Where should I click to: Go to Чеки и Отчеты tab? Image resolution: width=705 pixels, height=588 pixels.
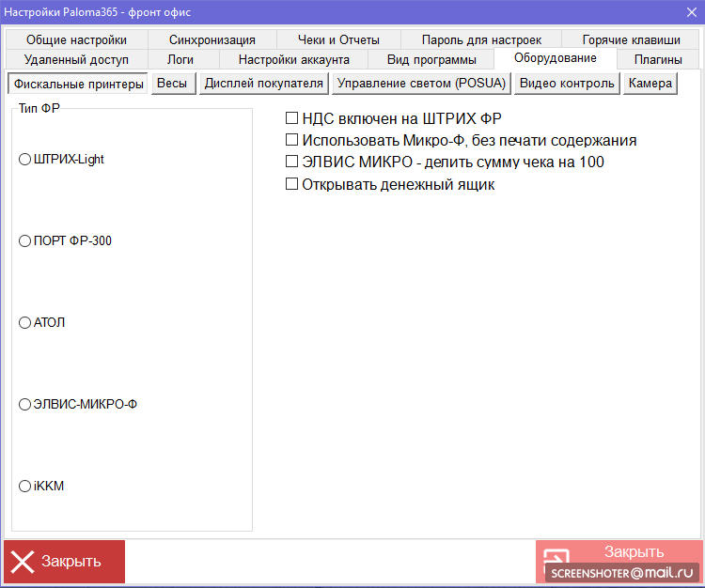tap(338, 40)
